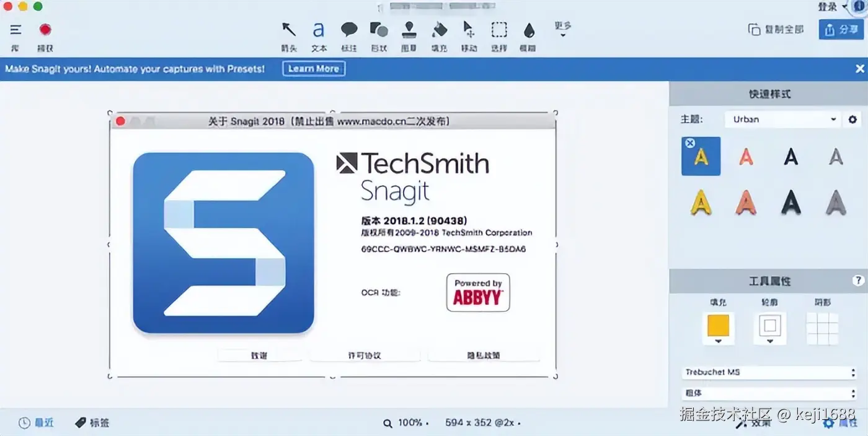Select the Stamp (图章) tool
Viewport: 868px width, 436px height.
409,29
